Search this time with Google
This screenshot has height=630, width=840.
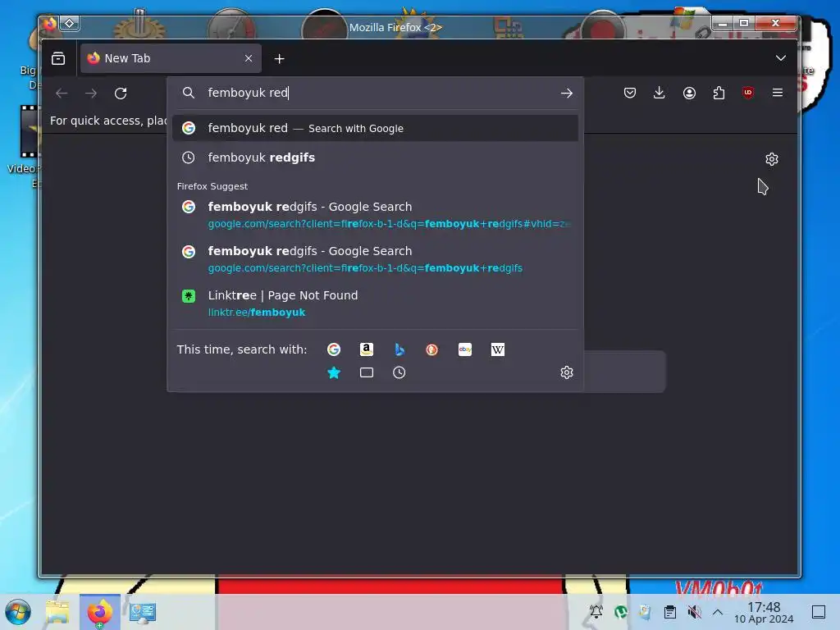(x=334, y=349)
